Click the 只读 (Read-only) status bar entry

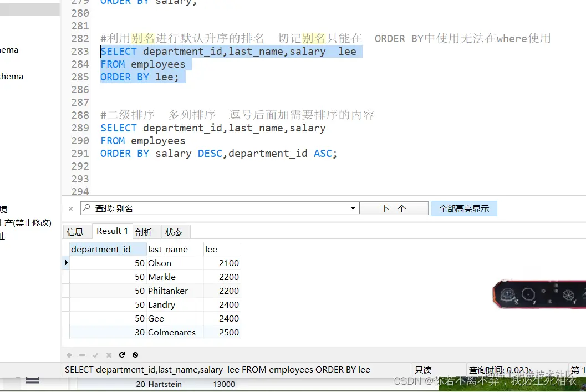423,370
